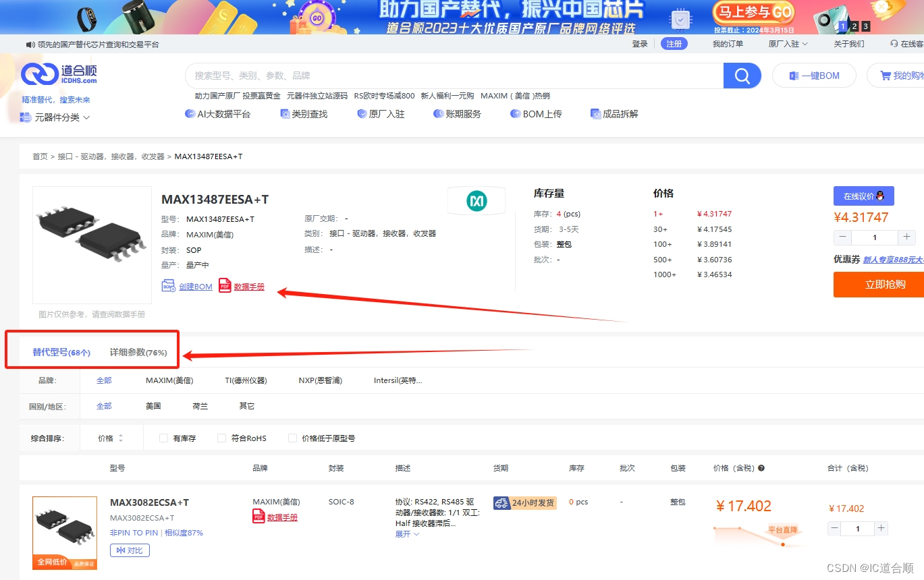
Task: Enable 有库存 checkbox
Action: pyautogui.click(x=163, y=438)
